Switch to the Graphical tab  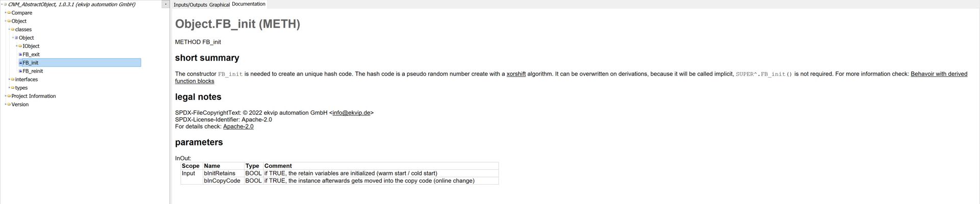click(219, 5)
